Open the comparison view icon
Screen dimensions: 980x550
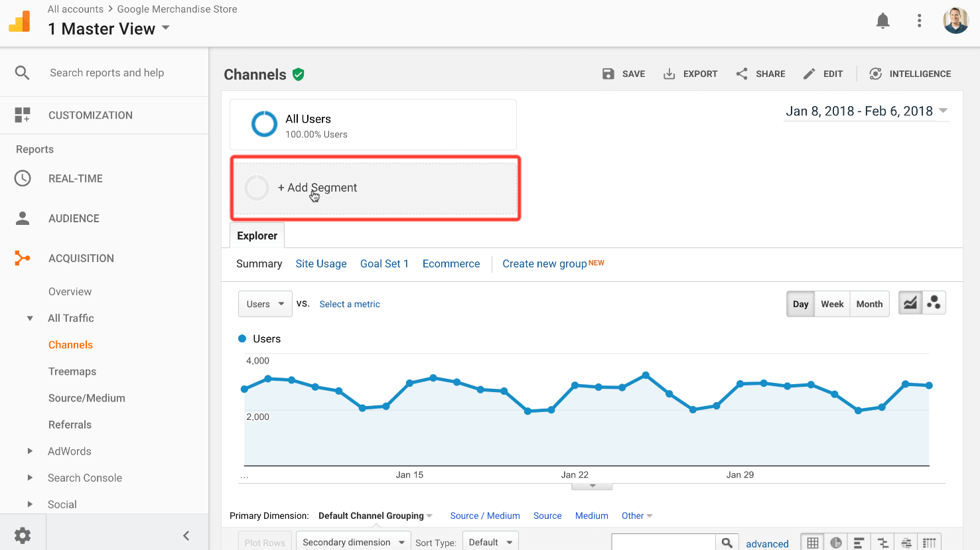coord(882,542)
